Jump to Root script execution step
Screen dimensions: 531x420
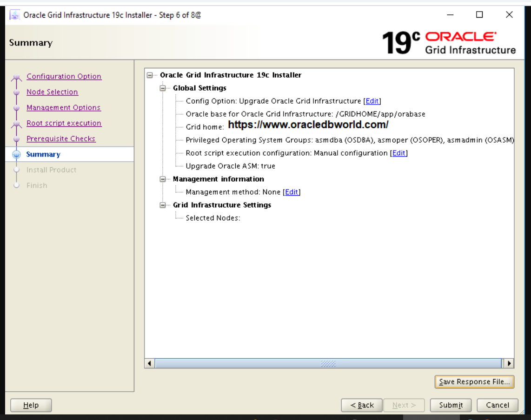(64, 123)
